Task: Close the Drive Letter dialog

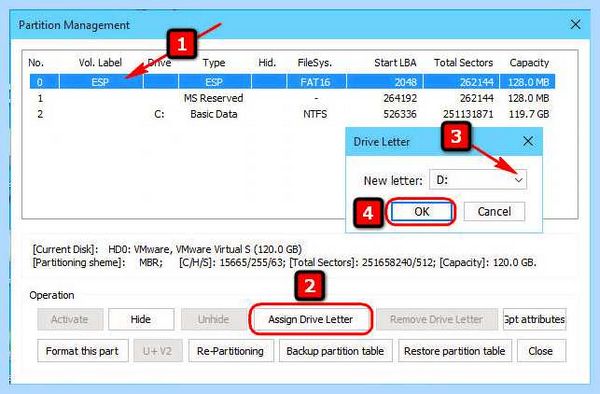Action: tap(528, 141)
